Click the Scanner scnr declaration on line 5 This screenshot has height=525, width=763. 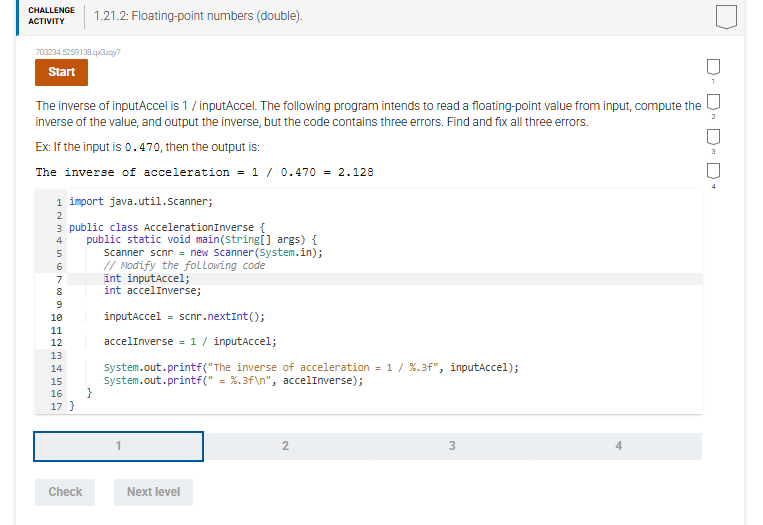(213, 253)
